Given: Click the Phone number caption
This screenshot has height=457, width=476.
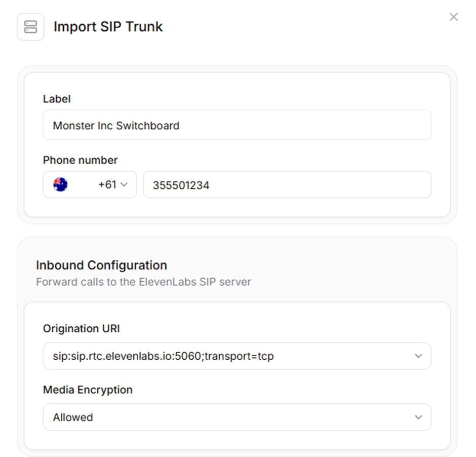Looking at the screenshot, I should (80, 160).
